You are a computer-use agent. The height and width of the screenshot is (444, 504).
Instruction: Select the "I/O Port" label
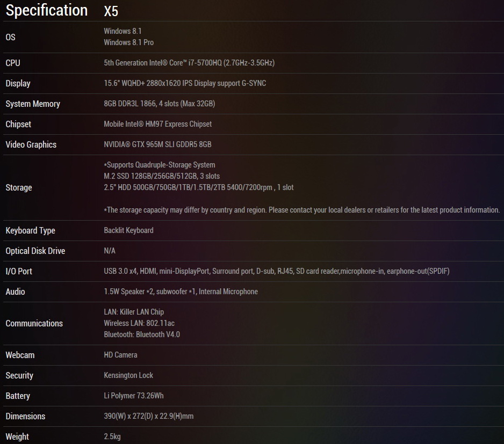[x=19, y=272]
